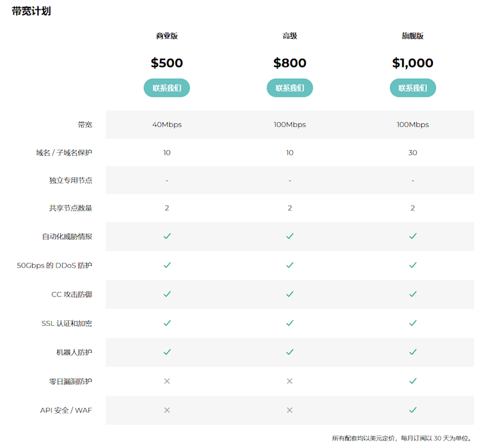
Task: Click the 带宽计划 page title
Action: tap(31, 11)
